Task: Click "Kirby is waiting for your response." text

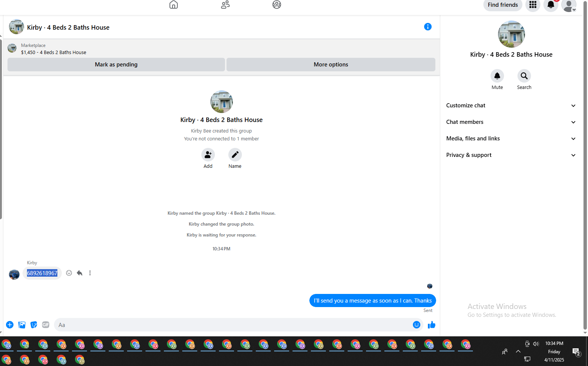Action: [x=222, y=235]
